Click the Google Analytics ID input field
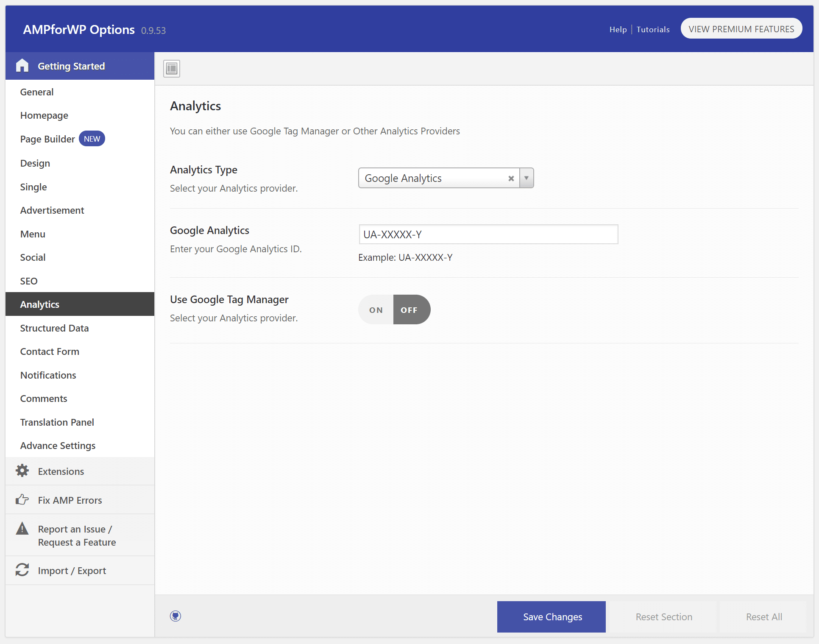This screenshot has width=819, height=644. 488,234
